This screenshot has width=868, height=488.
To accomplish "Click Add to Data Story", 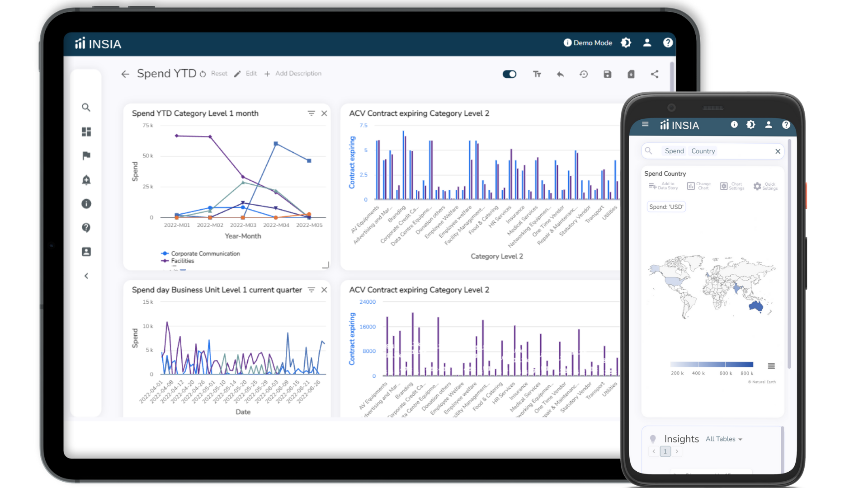I will click(x=663, y=186).
